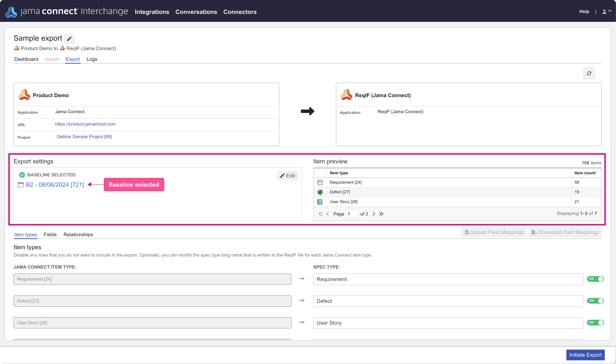Select the Export tab
Screen dimensions: 616x364
click(x=73, y=59)
